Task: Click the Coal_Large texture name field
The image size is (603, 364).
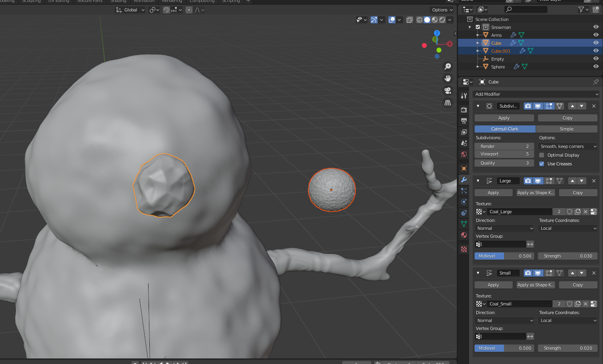Action: click(x=519, y=212)
